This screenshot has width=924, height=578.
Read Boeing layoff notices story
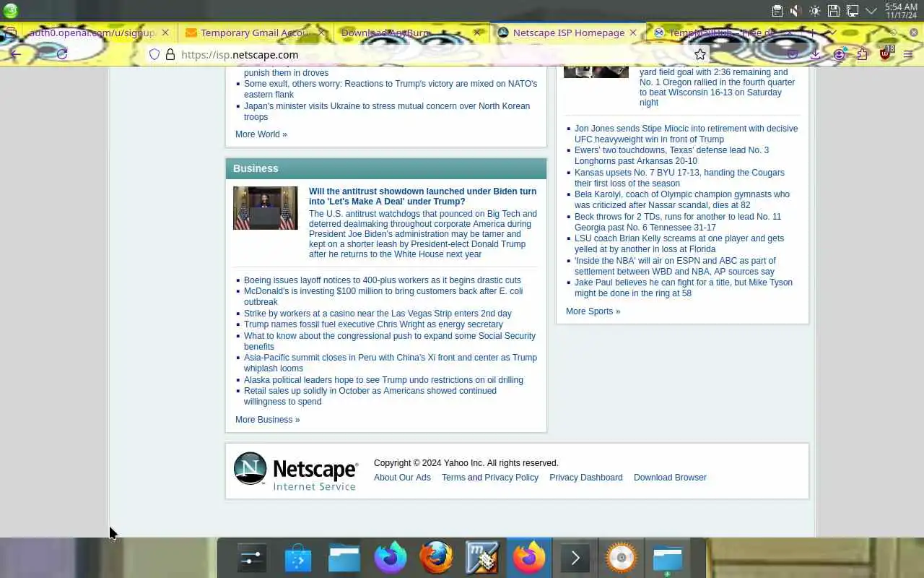tap(382, 280)
